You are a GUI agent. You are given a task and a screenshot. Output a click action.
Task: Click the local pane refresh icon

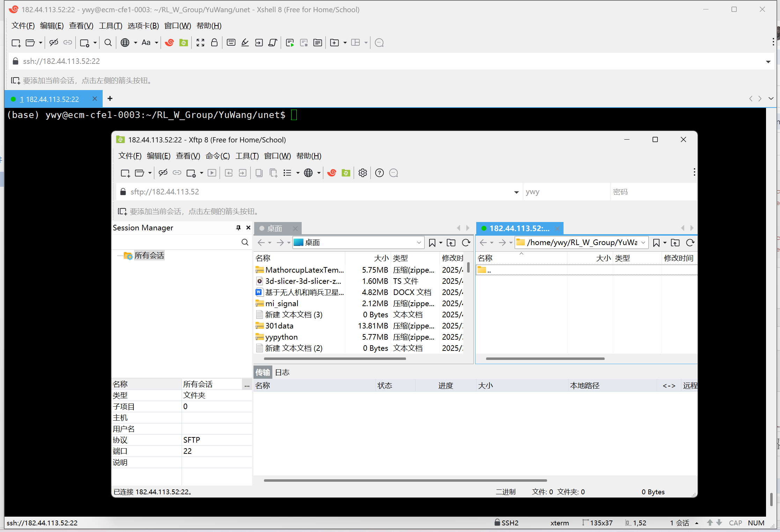point(466,243)
